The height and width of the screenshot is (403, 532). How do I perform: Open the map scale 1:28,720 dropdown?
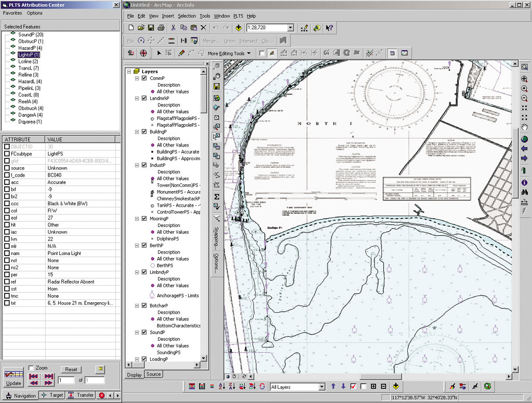[x=290, y=28]
